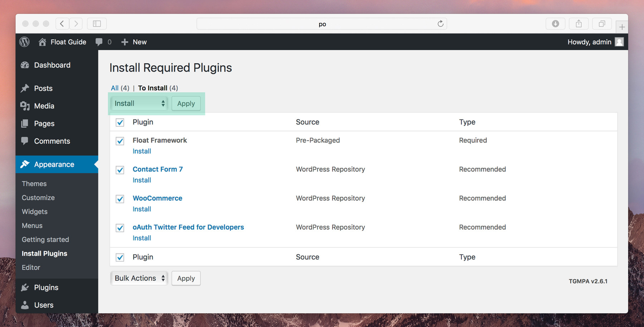This screenshot has height=327, width=644.
Task: Go forward with the browser forward arrow
Action: [76, 24]
